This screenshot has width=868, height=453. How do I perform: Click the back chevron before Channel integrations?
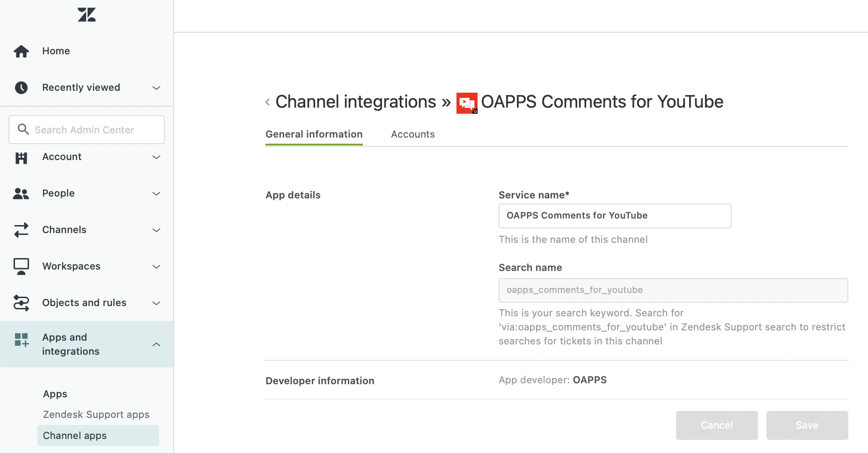pos(267,102)
